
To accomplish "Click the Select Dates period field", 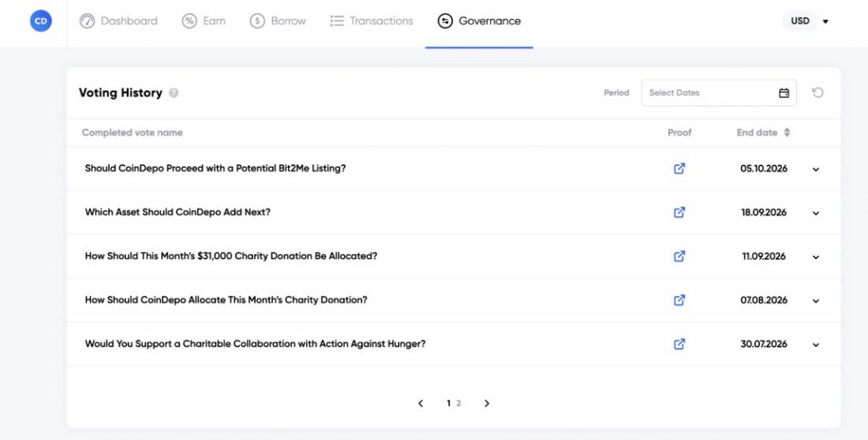I will [719, 92].
